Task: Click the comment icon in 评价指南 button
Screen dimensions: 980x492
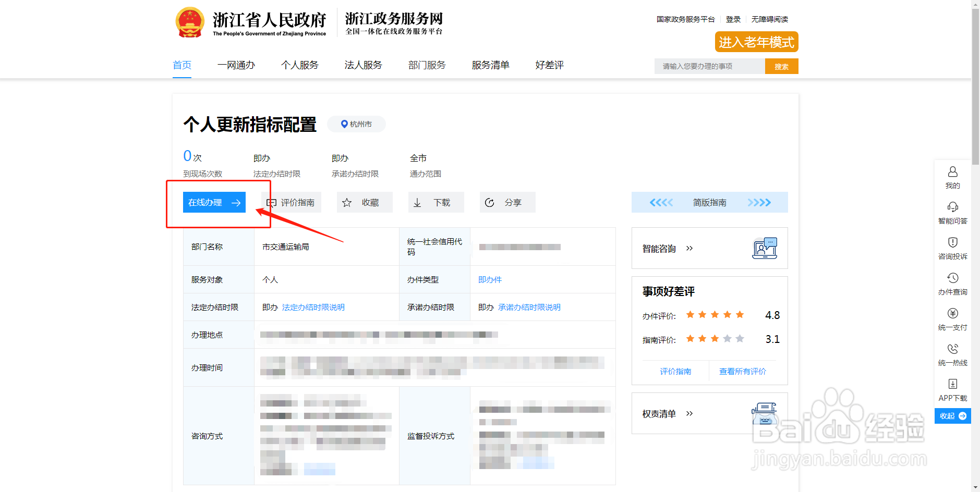Action: tap(271, 203)
